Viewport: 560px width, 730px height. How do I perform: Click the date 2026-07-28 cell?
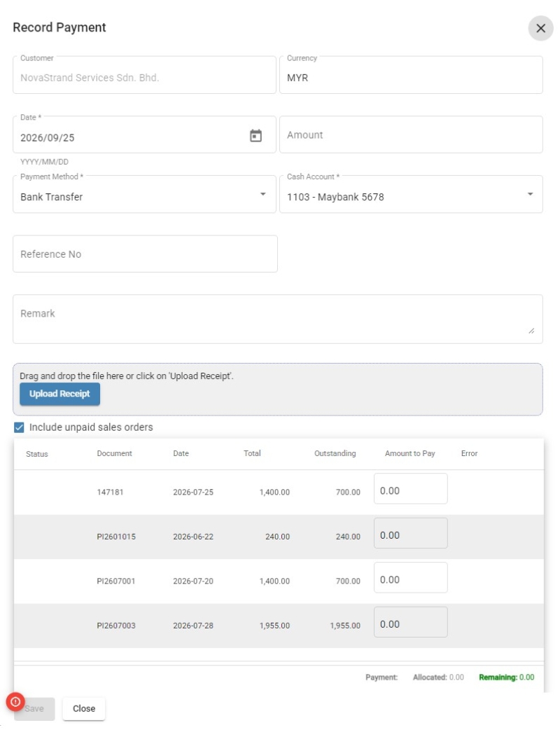point(193,626)
